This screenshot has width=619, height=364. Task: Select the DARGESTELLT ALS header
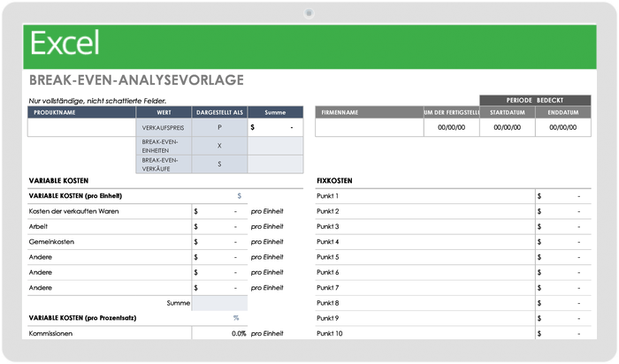pos(219,112)
